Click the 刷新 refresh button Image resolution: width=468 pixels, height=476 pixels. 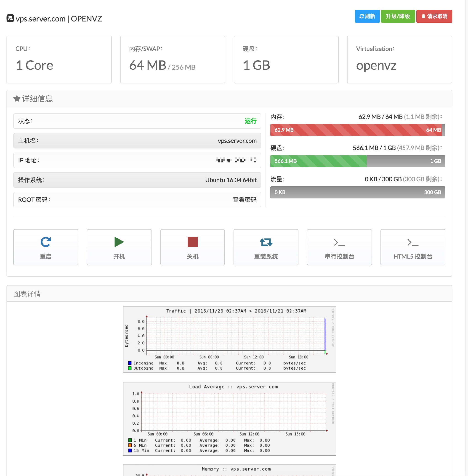pos(367,16)
